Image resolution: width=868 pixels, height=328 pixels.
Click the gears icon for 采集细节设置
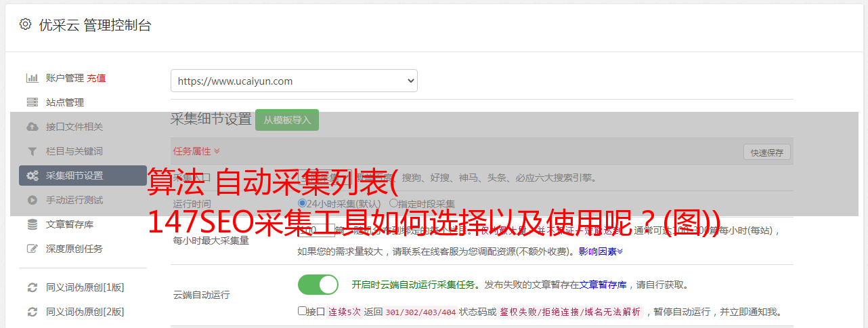[x=32, y=176]
